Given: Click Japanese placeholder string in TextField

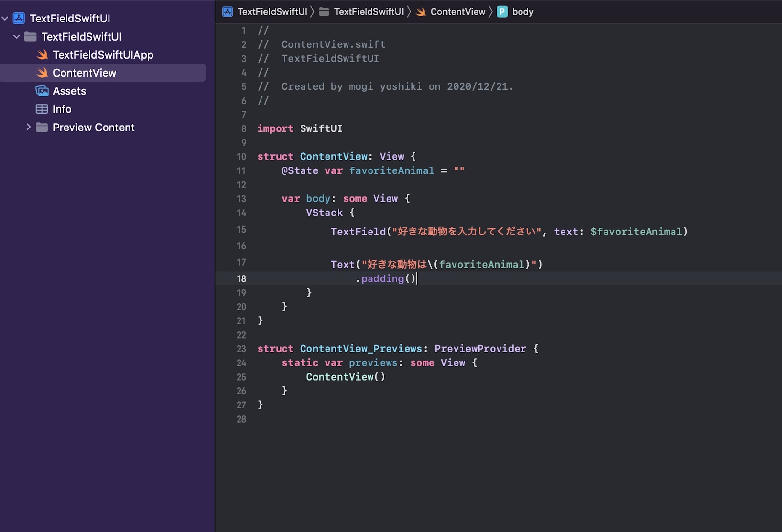Looking at the screenshot, I should pyautogui.click(x=467, y=232).
